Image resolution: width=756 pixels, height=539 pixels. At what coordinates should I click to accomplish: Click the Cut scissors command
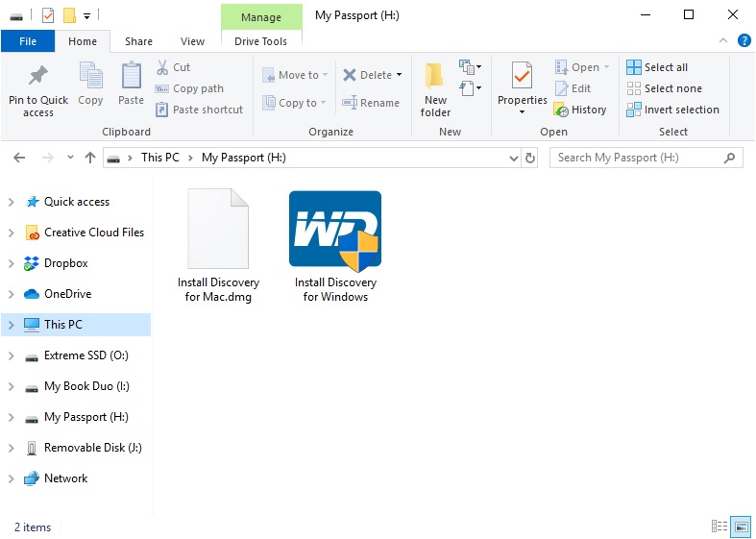point(174,67)
